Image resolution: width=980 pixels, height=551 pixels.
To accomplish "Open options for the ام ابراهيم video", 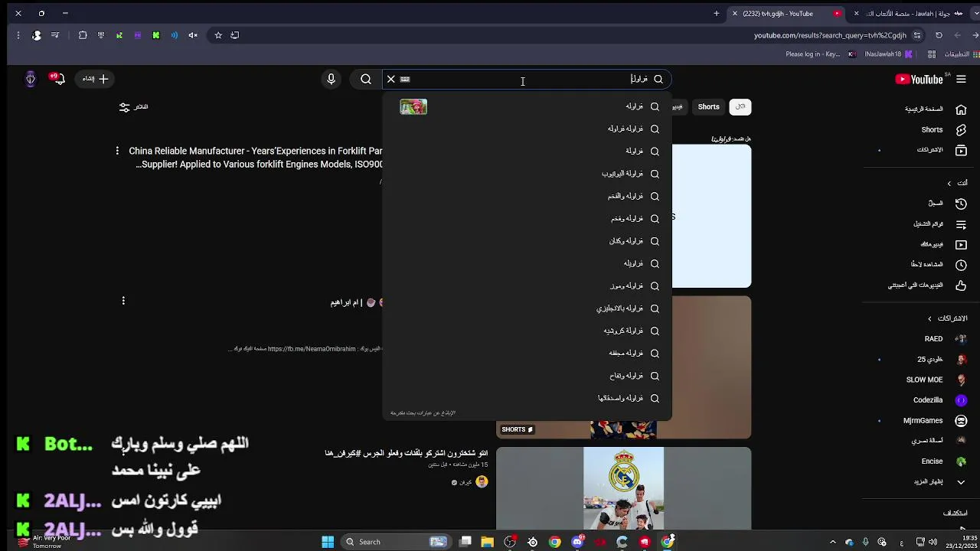I will (x=123, y=301).
